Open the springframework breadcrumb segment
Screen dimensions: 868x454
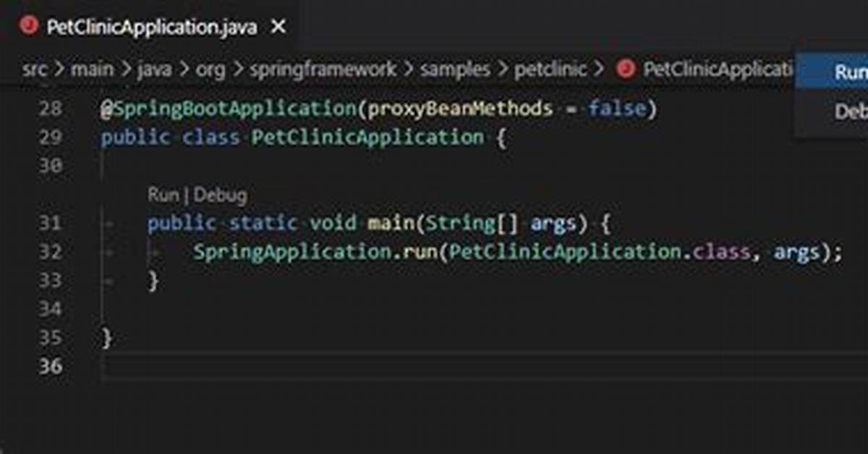[x=323, y=70]
